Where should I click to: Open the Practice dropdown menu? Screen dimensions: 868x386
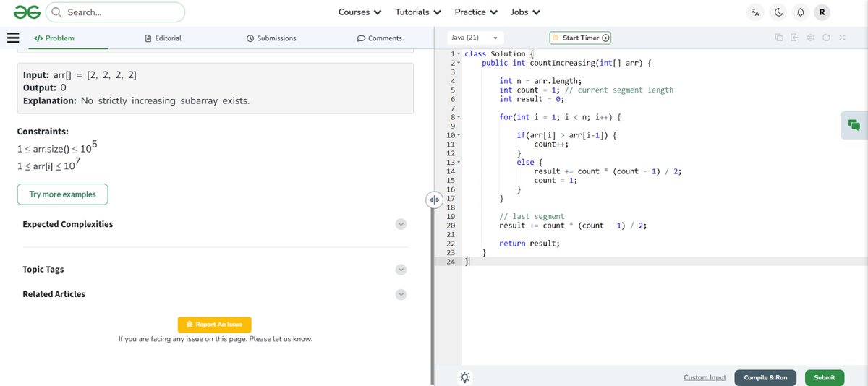point(476,12)
